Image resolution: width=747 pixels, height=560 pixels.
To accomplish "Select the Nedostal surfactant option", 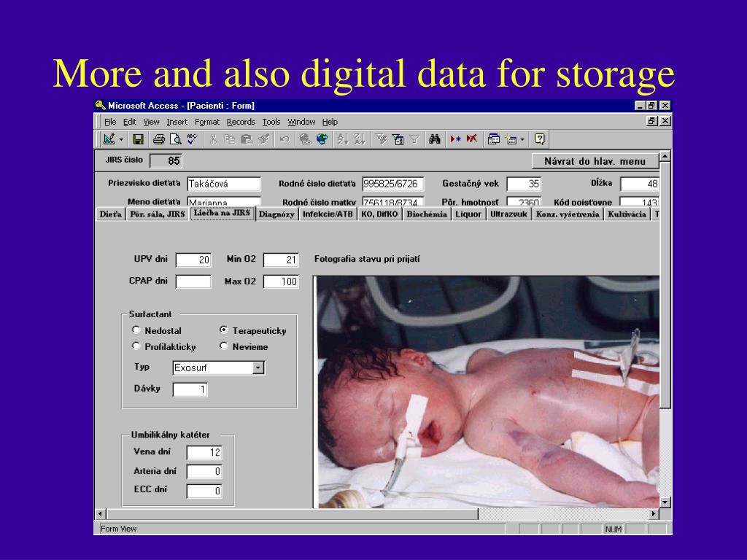I will [136, 330].
